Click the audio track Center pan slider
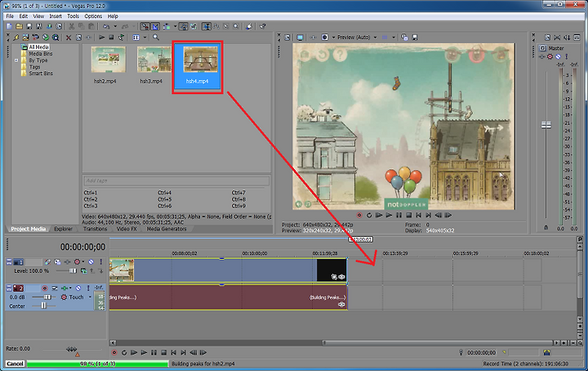 click(x=44, y=306)
